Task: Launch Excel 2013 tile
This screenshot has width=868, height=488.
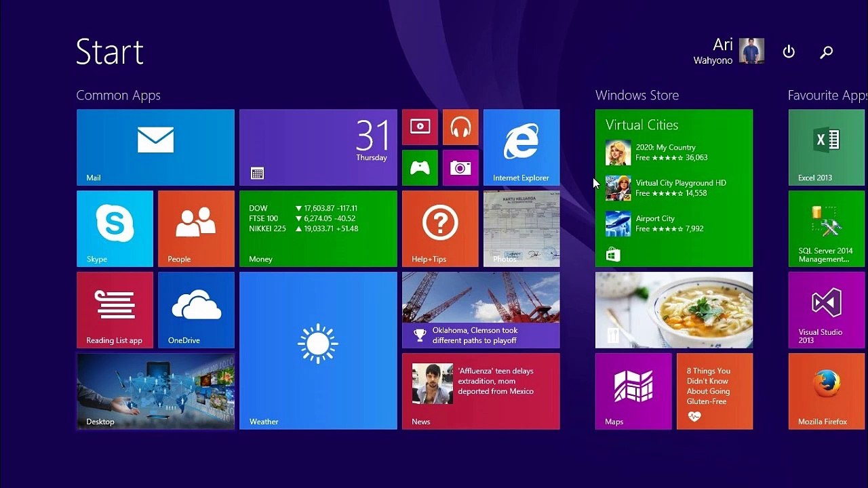Action: [828, 147]
